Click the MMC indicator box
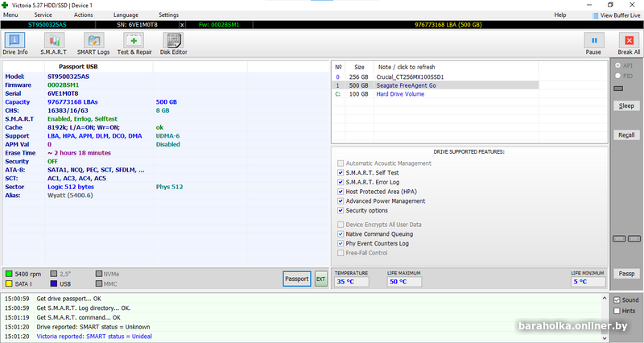This screenshot has height=343, width=644. coord(99,283)
